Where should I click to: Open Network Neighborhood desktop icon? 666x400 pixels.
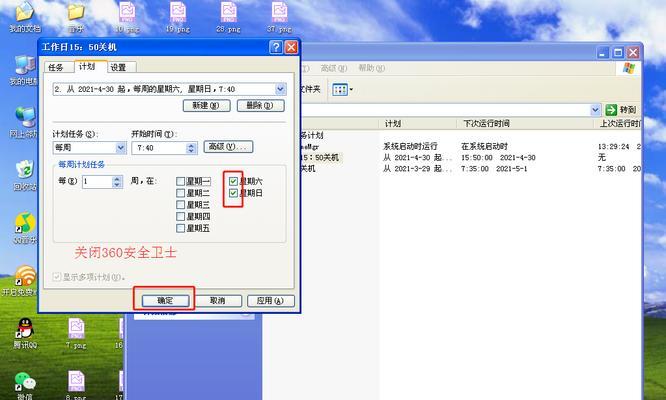(25, 122)
